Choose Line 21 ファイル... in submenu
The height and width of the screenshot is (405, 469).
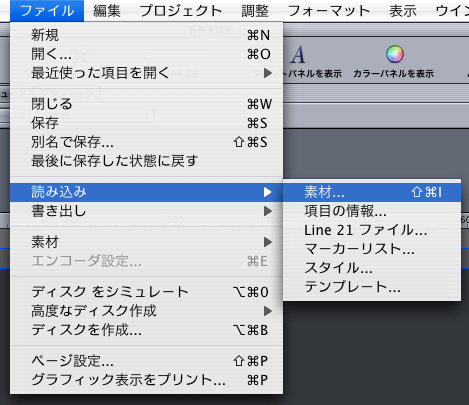click(x=372, y=230)
